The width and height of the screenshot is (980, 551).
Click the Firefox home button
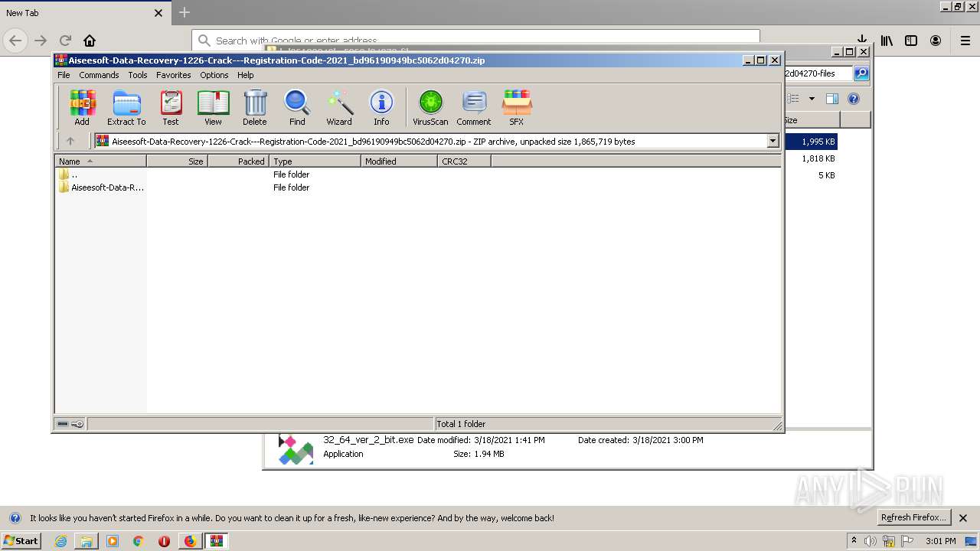click(x=90, y=41)
